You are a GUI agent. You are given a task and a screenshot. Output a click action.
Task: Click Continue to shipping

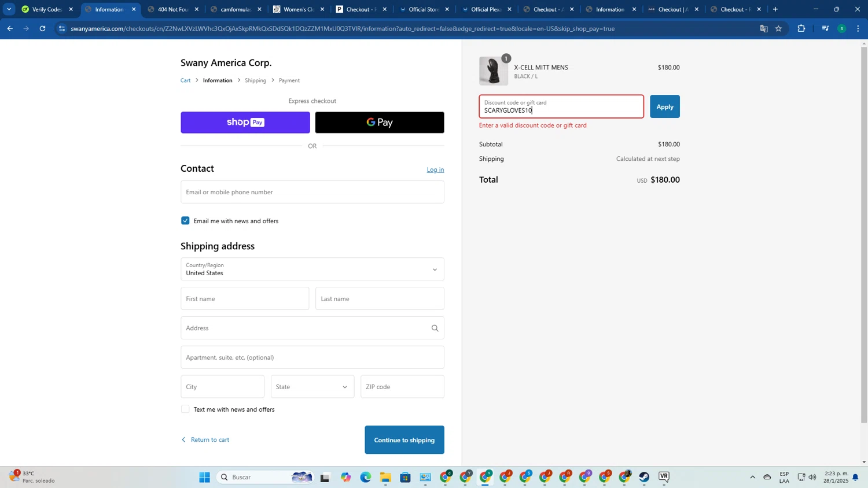click(404, 440)
